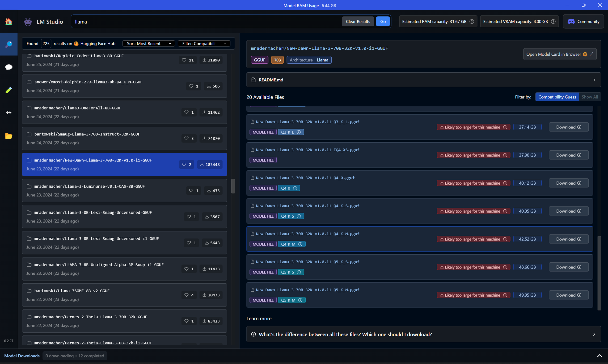
Task: Click info icon on the Q4_K_M tag
Action: click(x=300, y=244)
